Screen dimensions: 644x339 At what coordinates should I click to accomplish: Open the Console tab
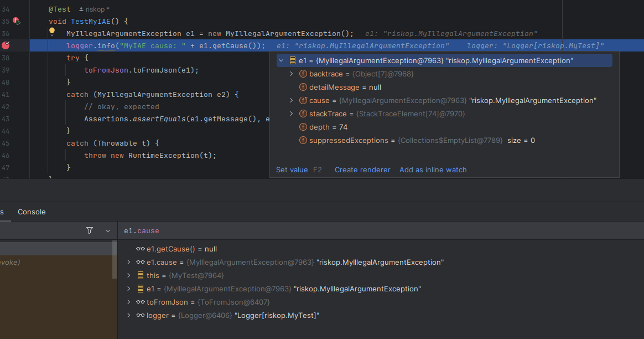(32, 212)
